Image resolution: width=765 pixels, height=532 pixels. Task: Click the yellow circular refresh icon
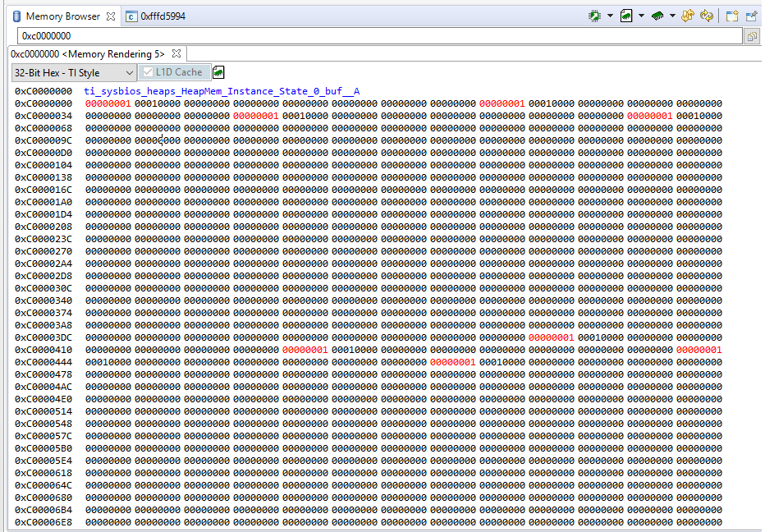click(x=706, y=16)
